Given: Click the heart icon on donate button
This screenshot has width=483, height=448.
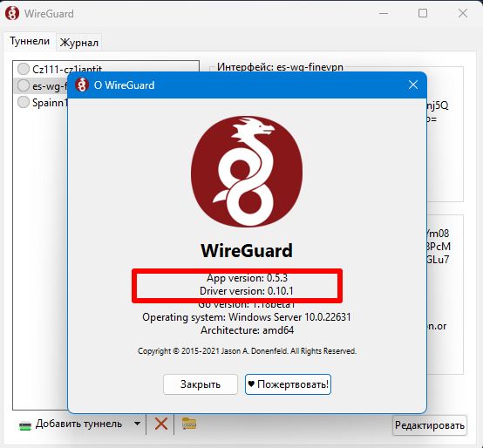Looking at the screenshot, I should [x=251, y=384].
